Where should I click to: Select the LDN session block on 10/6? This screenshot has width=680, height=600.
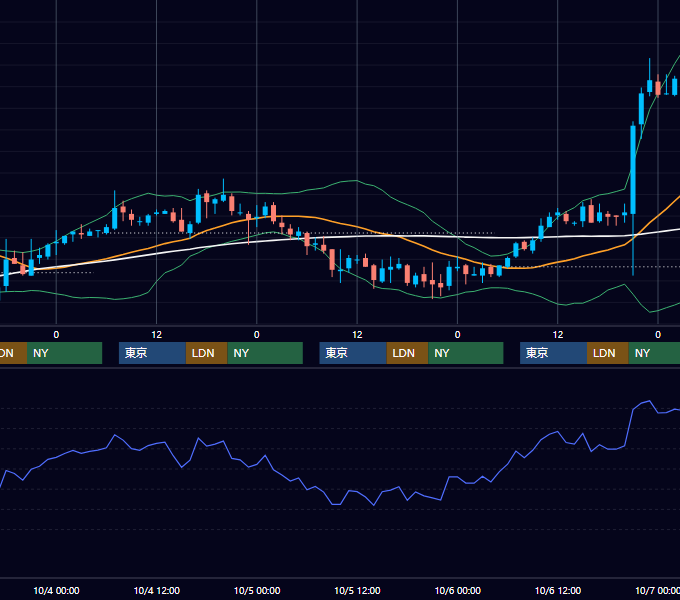608,353
